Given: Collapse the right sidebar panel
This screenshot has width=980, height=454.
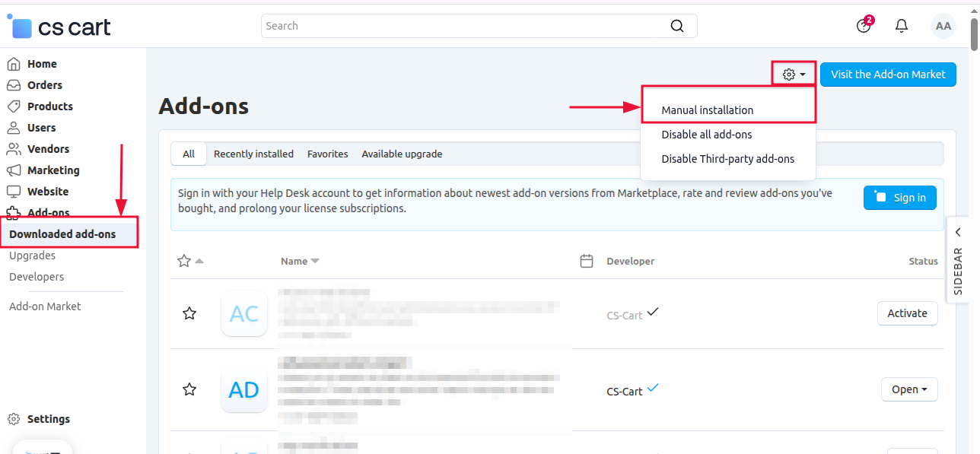Looking at the screenshot, I should pos(958,232).
